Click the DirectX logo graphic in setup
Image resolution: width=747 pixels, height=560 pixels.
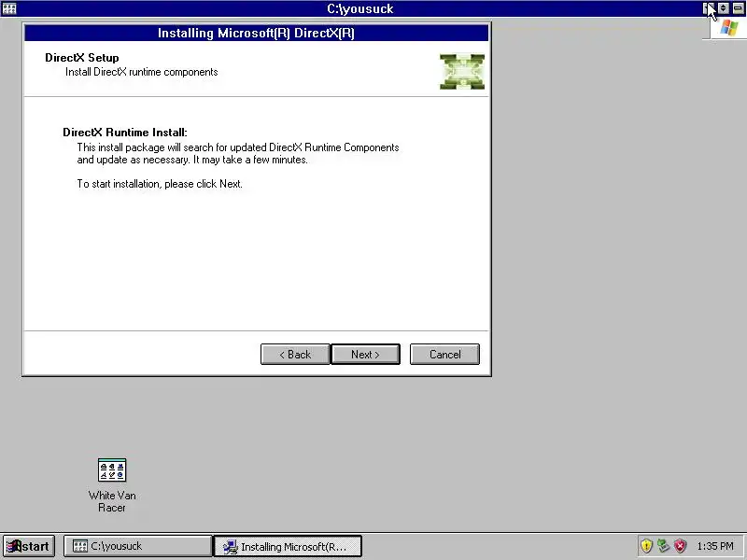pos(462,72)
